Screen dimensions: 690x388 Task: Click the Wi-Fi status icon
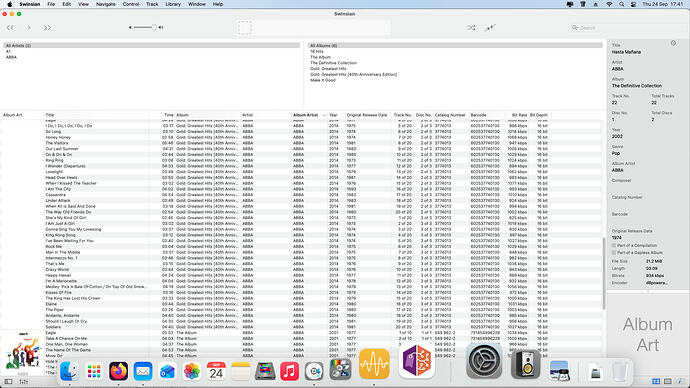click(609, 4)
